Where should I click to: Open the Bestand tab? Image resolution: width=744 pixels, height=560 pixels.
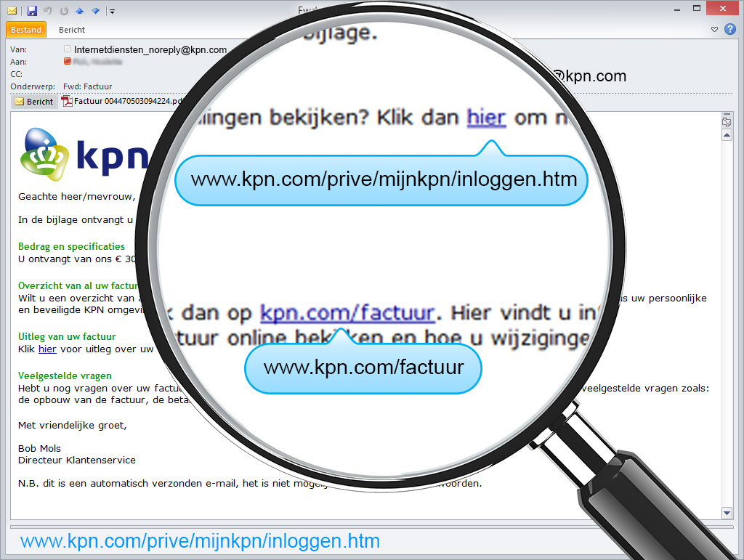[26, 29]
